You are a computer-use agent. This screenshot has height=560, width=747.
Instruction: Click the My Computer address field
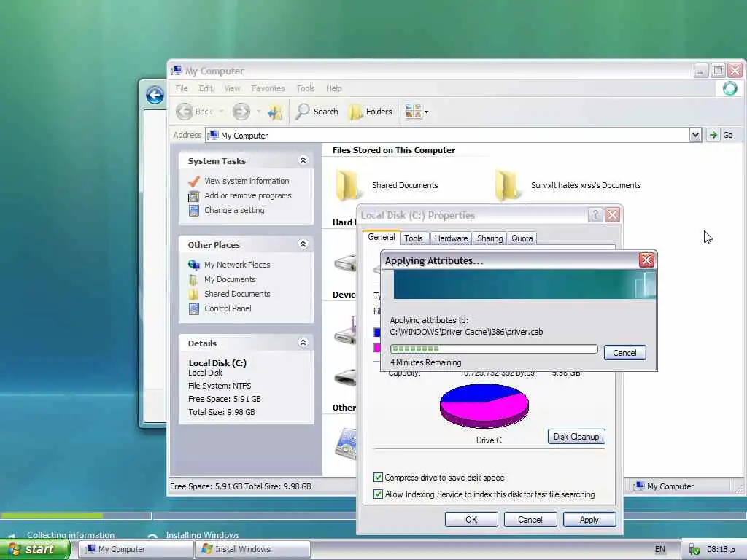click(448, 135)
